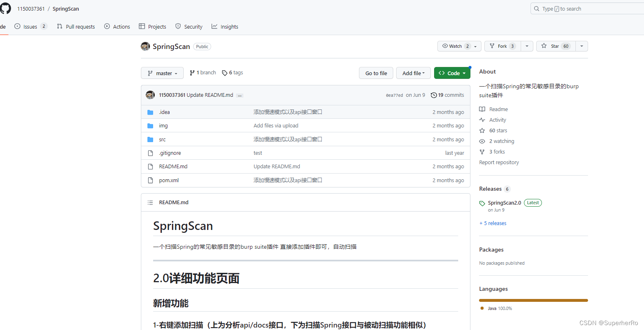This screenshot has height=330, width=644.
Task: Expand the Star lists dropdown arrow
Action: coord(582,46)
